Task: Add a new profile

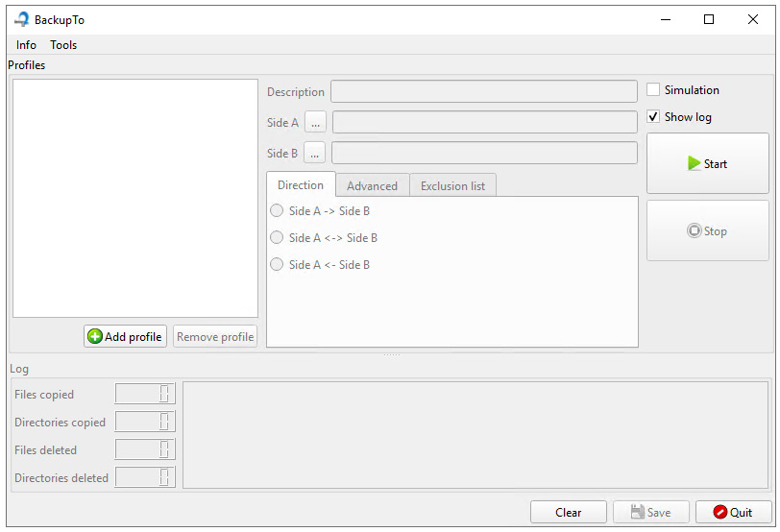Action: tap(125, 337)
